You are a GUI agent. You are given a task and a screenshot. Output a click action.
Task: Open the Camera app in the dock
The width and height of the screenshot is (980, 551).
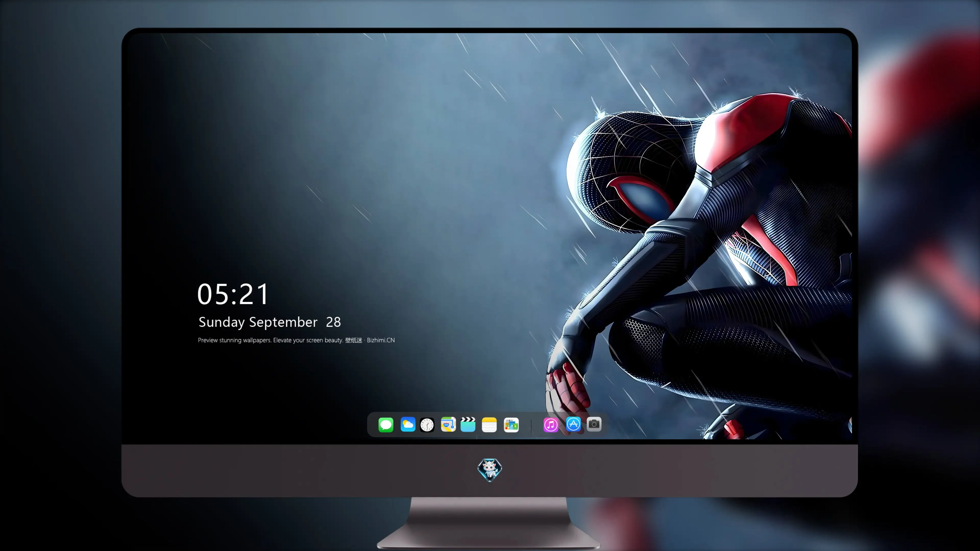[594, 424]
